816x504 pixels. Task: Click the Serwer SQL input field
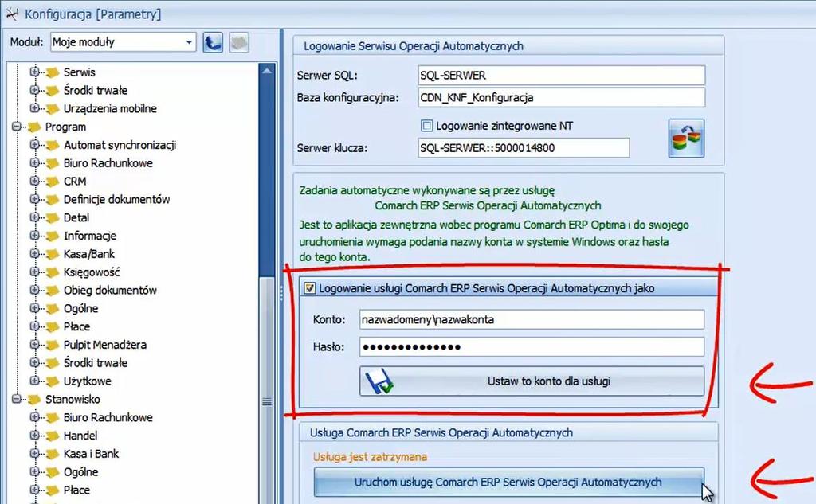click(x=562, y=76)
